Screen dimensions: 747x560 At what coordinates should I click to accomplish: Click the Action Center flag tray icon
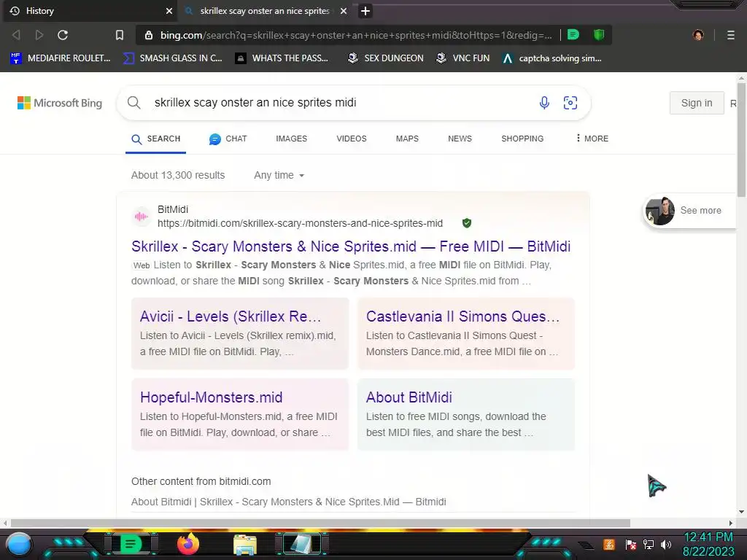click(631, 544)
